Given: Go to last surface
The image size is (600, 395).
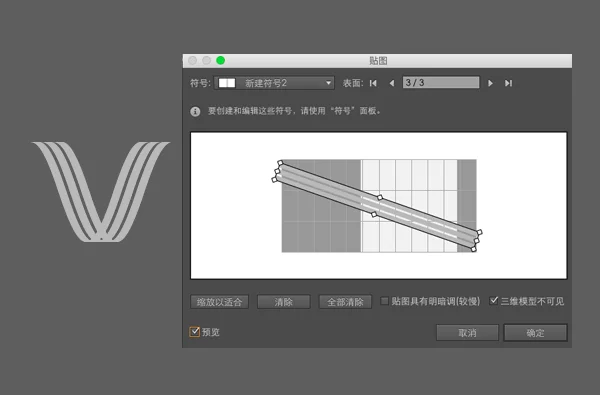Looking at the screenshot, I should click(x=508, y=83).
